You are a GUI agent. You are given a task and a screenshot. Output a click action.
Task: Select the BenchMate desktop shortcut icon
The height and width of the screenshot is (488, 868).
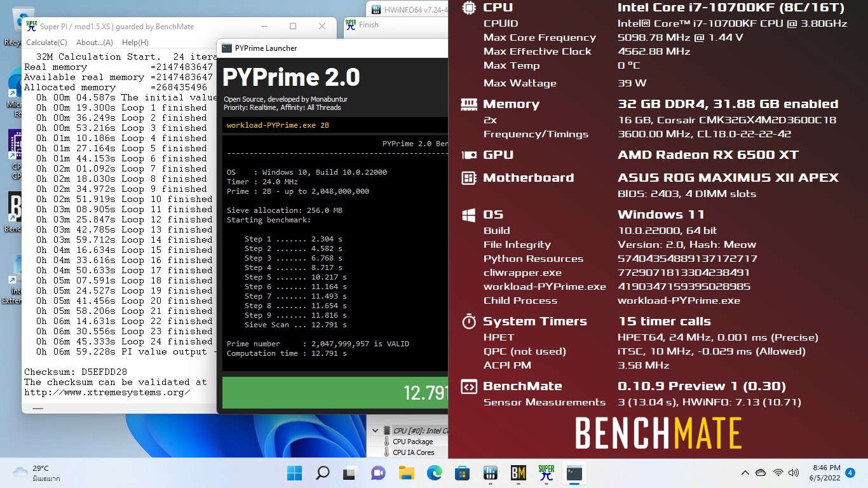coord(14,212)
